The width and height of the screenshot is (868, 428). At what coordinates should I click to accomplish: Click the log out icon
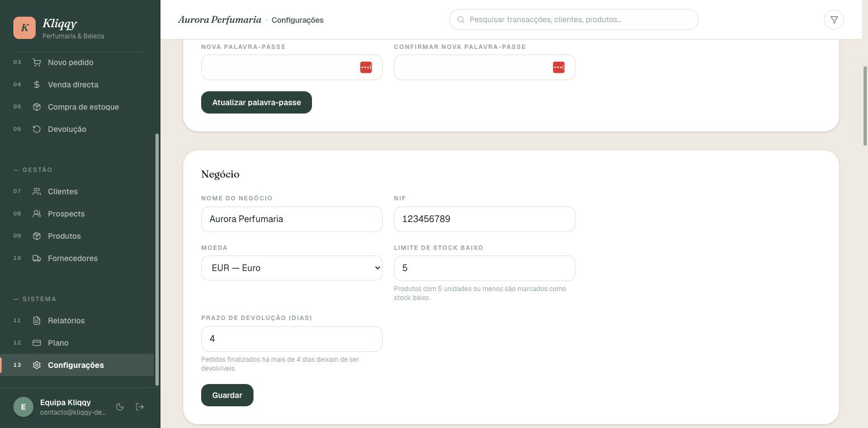(140, 407)
